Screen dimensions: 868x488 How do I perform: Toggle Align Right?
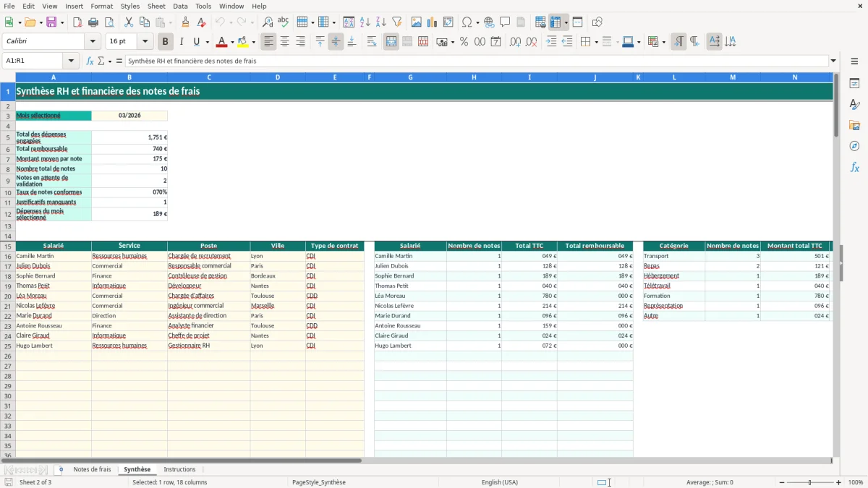tap(301, 42)
